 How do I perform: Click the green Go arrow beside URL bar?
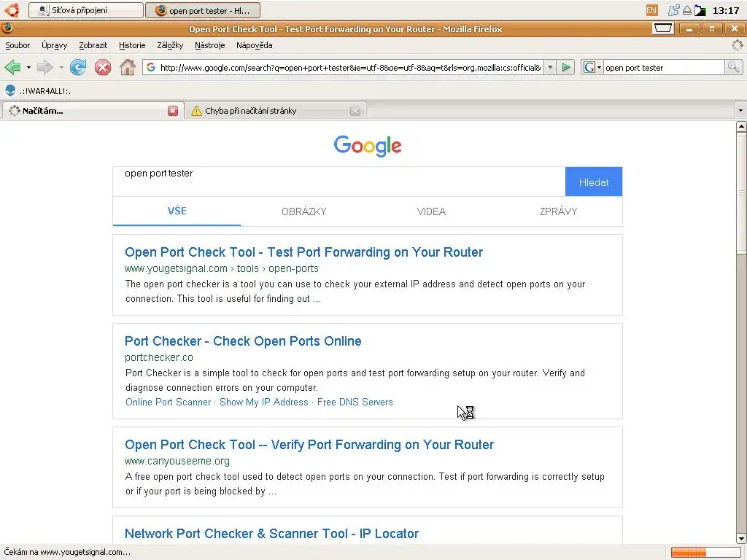coord(566,67)
